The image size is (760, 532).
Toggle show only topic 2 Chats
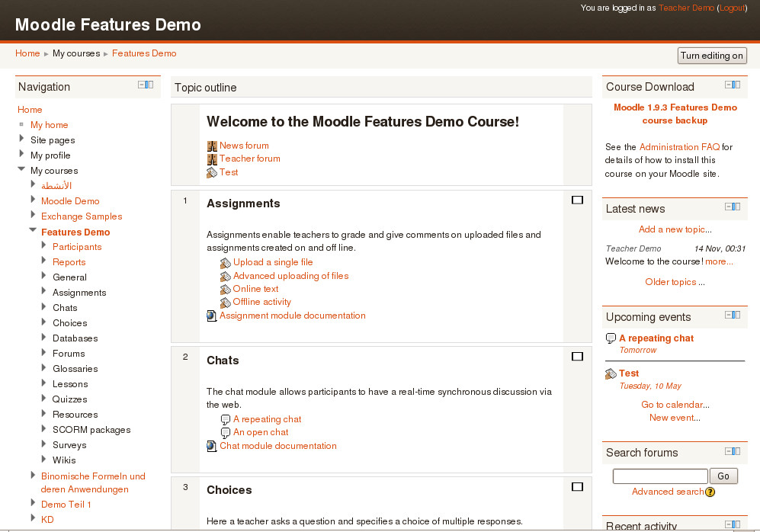pyautogui.click(x=577, y=357)
